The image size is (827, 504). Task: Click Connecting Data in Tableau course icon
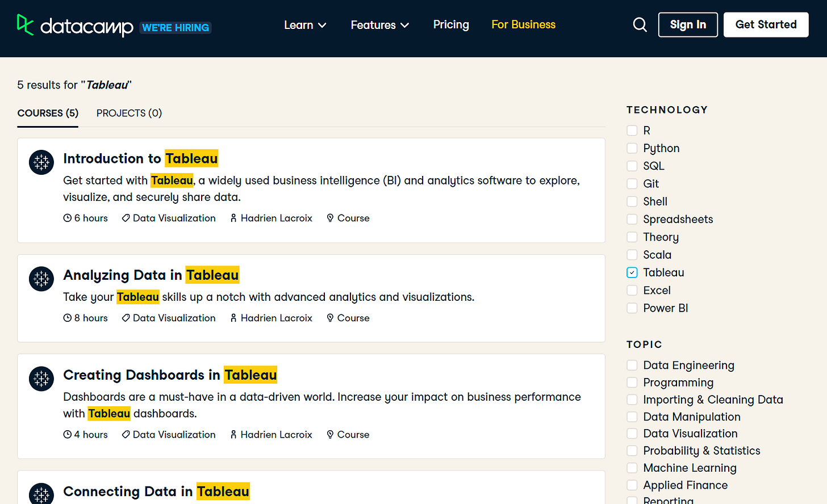coord(41,494)
